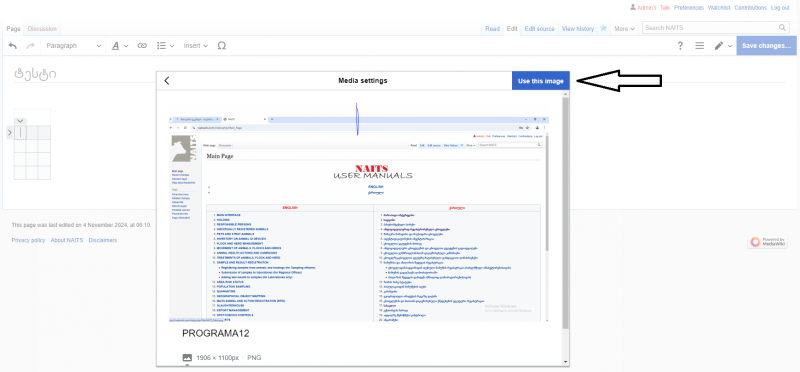Click the help question mark icon
800x372 pixels.
coord(680,46)
